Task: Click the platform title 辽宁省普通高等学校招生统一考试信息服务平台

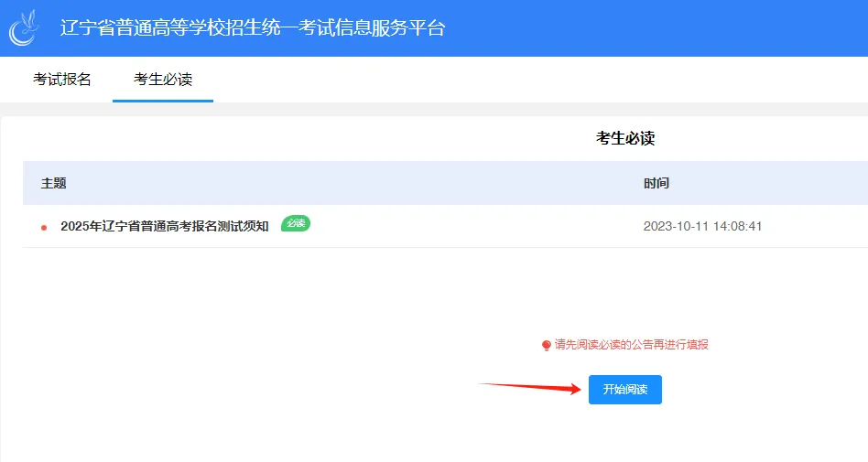Action: point(253,27)
